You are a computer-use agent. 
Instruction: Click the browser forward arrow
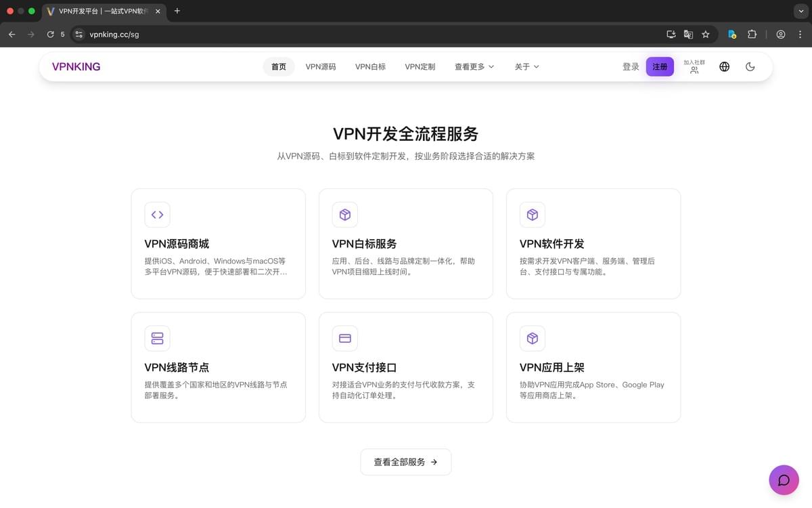pos(31,34)
